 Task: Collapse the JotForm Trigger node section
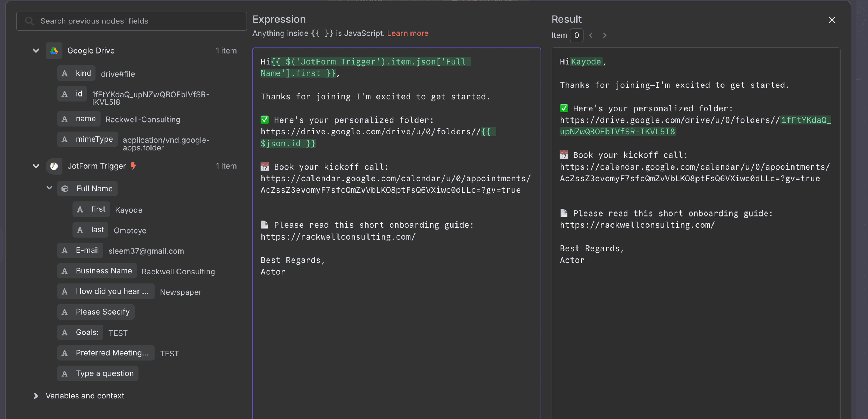click(x=36, y=166)
